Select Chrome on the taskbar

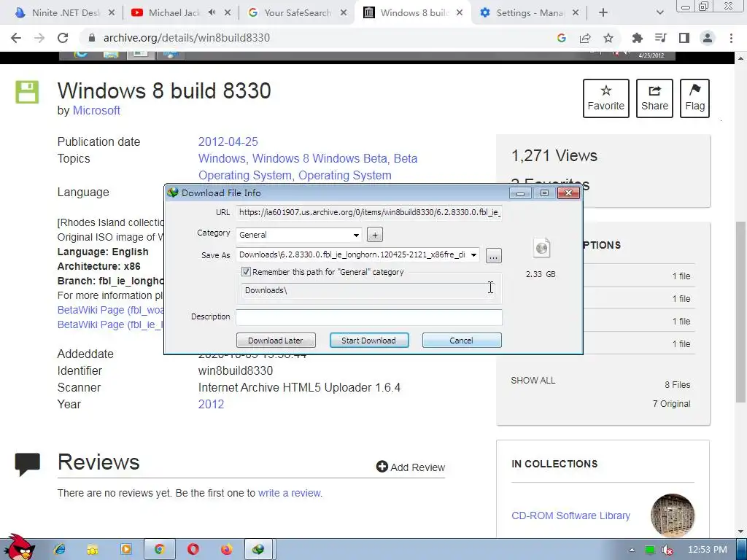tap(160, 550)
